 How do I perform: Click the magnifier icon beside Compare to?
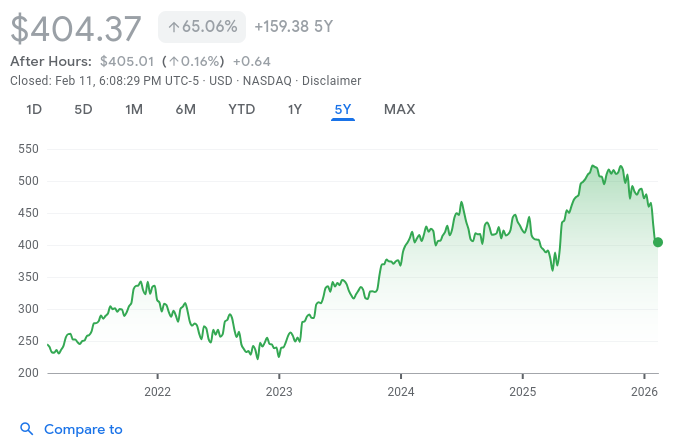point(27,429)
